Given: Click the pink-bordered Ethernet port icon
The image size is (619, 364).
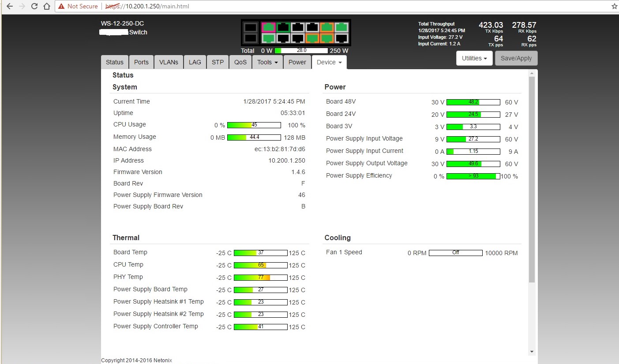Looking at the screenshot, I should 268,27.
